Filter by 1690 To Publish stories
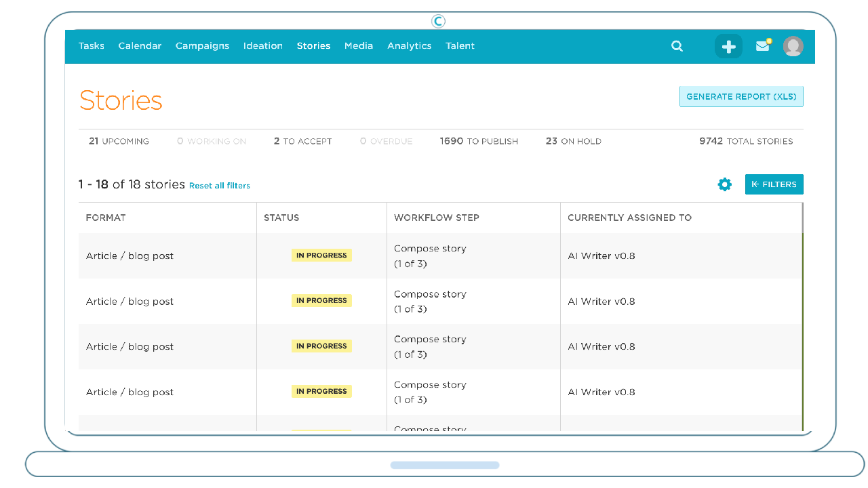The image size is (868, 488). 478,141
